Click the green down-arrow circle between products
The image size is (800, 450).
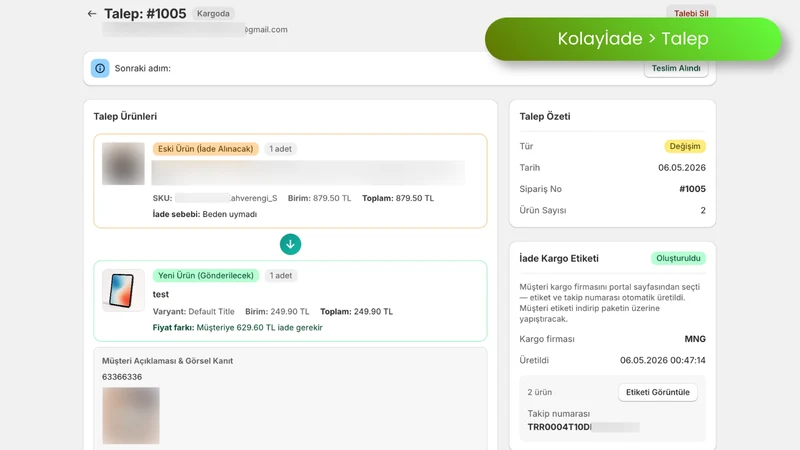pos(290,244)
